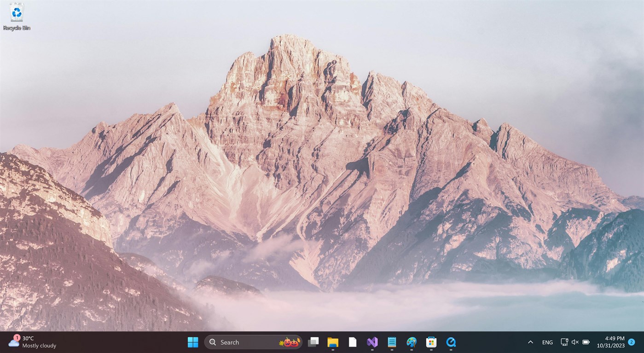
Task: Open the Start menu
Action: 193,342
